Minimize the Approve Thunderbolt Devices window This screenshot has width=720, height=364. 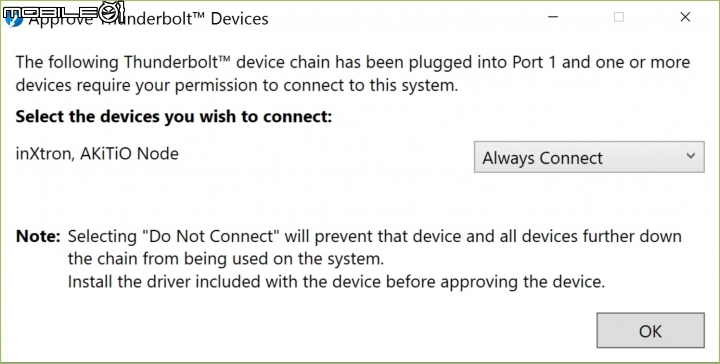click(553, 17)
